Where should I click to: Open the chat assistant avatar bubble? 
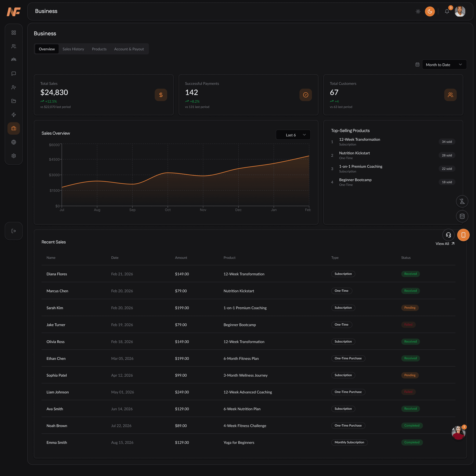click(x=458, y=433)
